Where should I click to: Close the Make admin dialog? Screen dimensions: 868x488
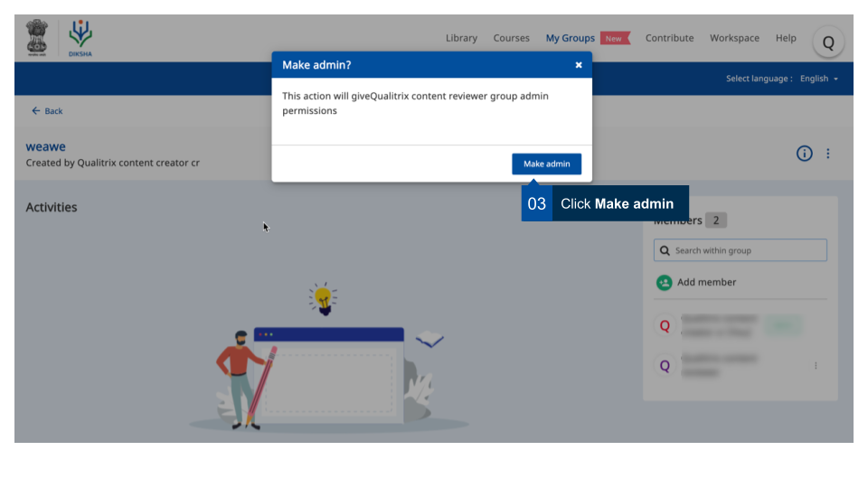(579, 65)
